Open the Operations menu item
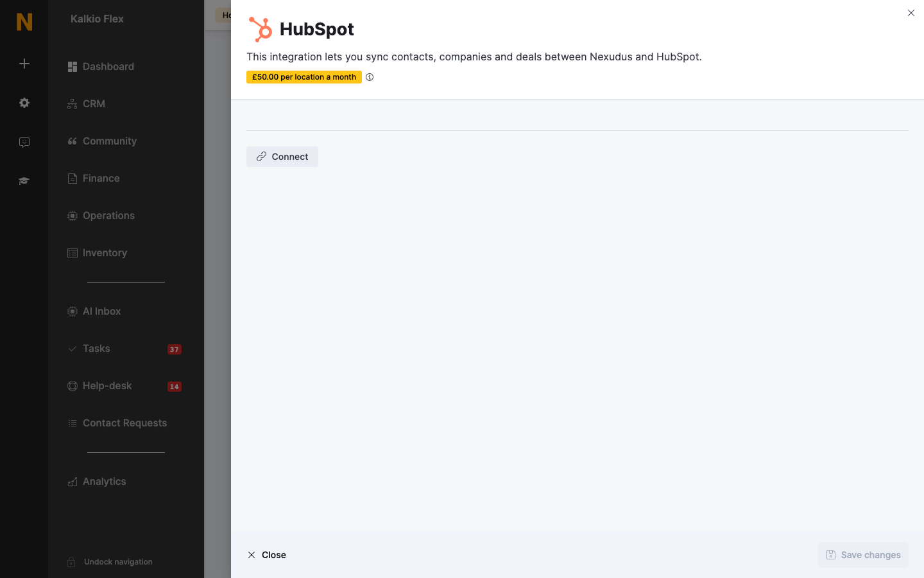The width and height of the screenshot is (924, 578). (x=101, y=216)
